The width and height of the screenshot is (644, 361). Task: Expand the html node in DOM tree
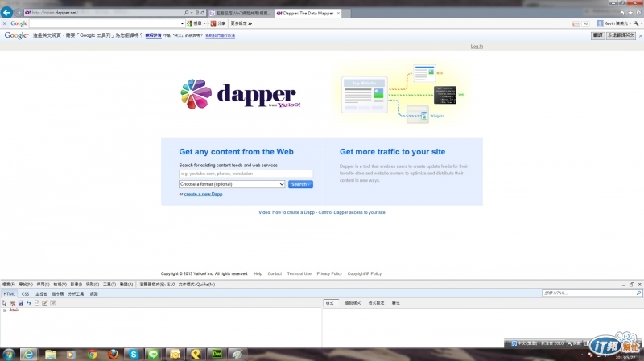[5, 310]
